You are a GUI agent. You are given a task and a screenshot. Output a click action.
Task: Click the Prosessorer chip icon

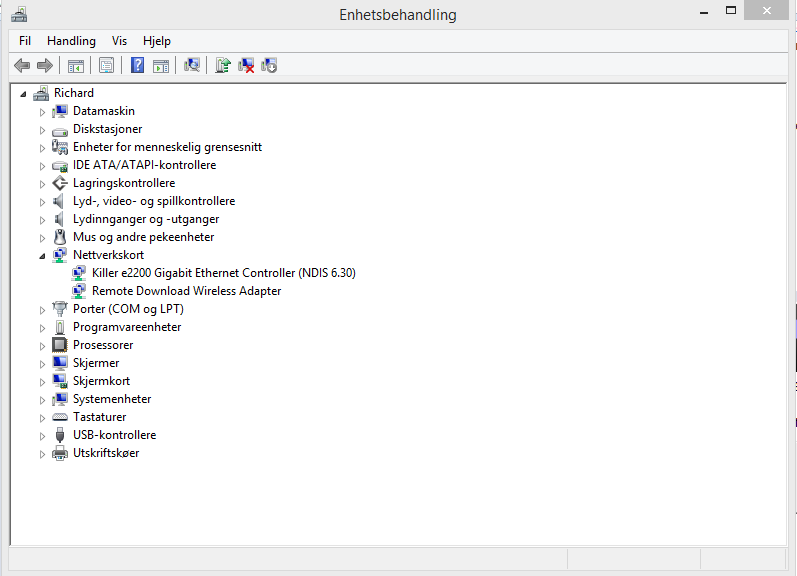coord(60,345)
